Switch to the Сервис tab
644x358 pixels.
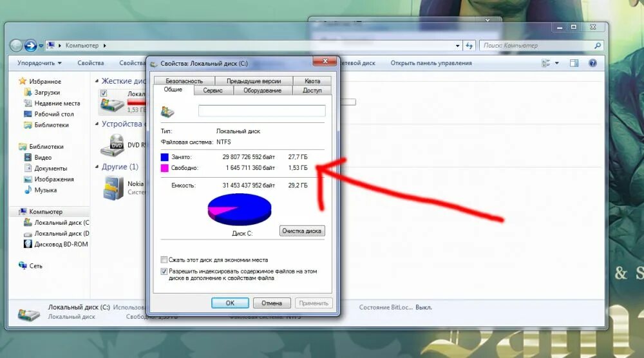(x=213, y=90)
